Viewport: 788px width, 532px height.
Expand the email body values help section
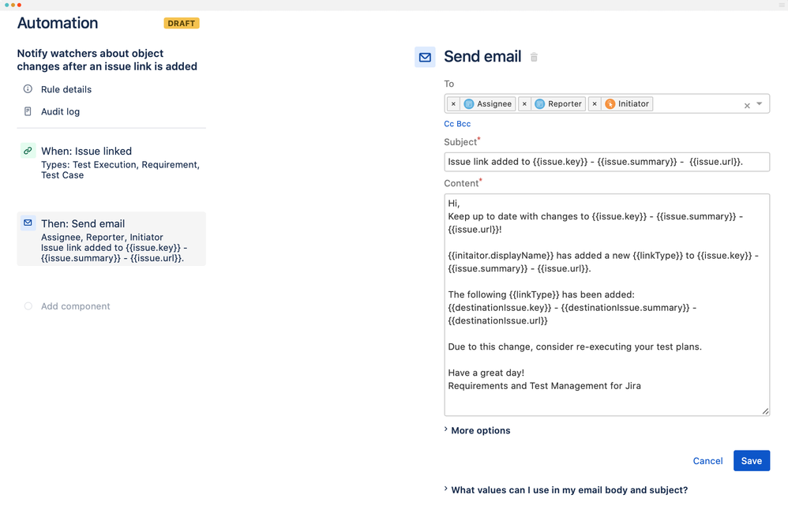point(566,490)
